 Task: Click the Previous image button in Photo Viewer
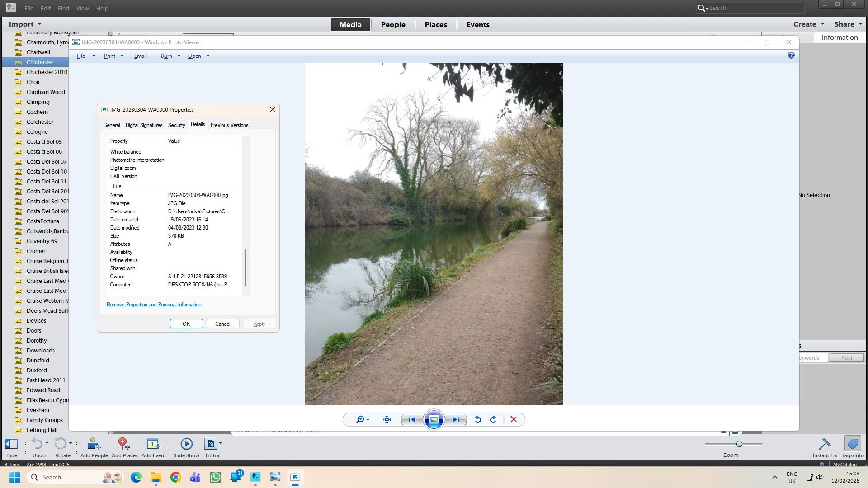(412, 420)
